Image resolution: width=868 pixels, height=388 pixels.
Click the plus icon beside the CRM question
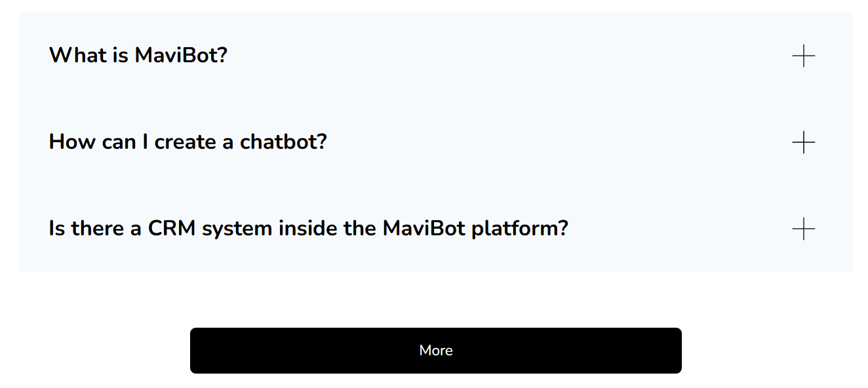pyautogui.click(x=803, y=229)
